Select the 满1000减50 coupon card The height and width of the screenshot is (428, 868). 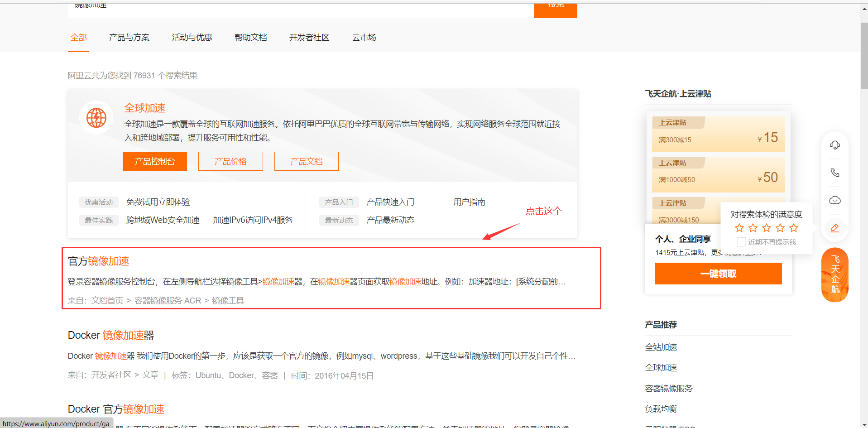tap(718, 174)
